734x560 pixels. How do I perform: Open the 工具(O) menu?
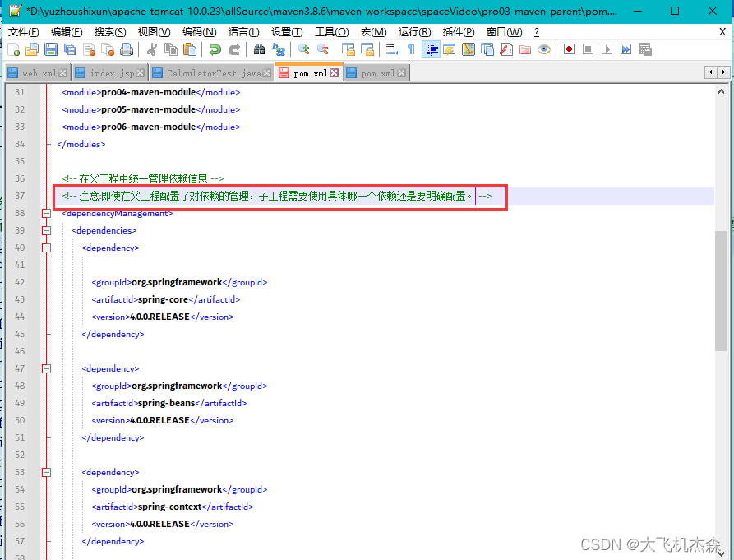pyautogui.click(x=331, y=32)
